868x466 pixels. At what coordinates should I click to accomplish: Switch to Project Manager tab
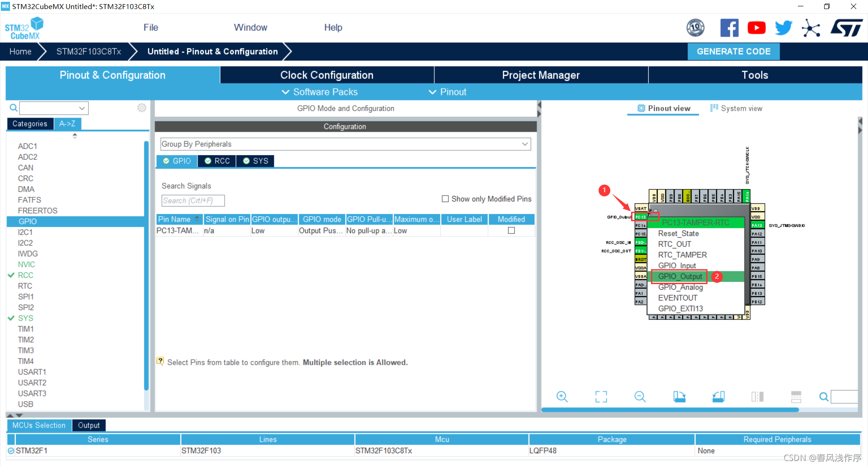(541, 75)
